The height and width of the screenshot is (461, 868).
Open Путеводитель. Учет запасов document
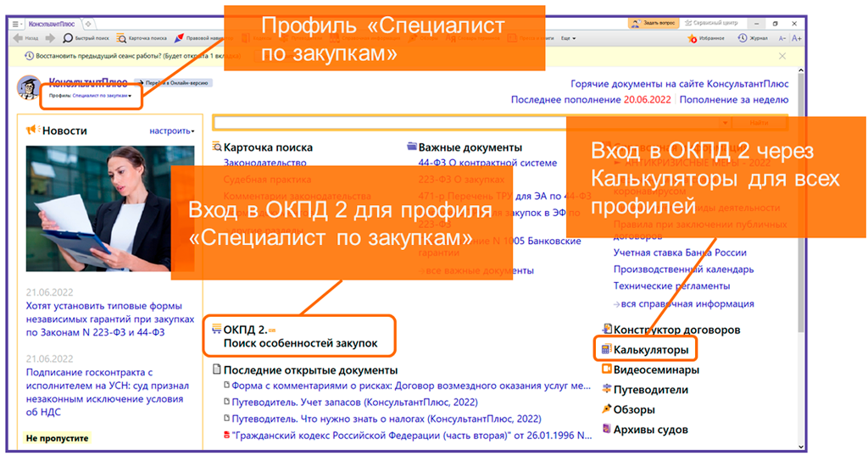click(x=354, y=403)
